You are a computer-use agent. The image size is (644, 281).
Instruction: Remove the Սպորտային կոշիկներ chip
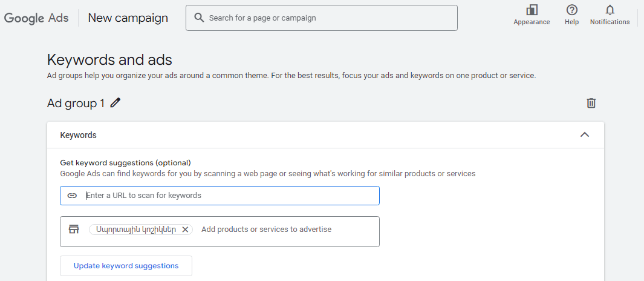click(x=186, y=230)
